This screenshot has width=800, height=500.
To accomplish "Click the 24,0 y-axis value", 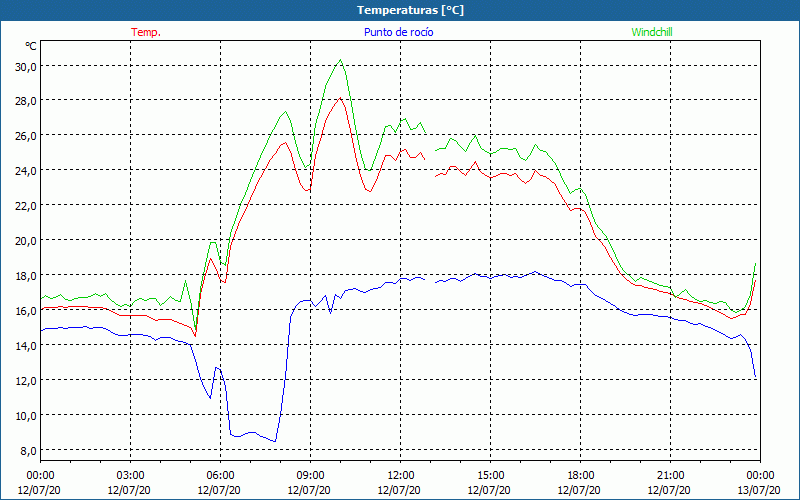I will (26, 170).
